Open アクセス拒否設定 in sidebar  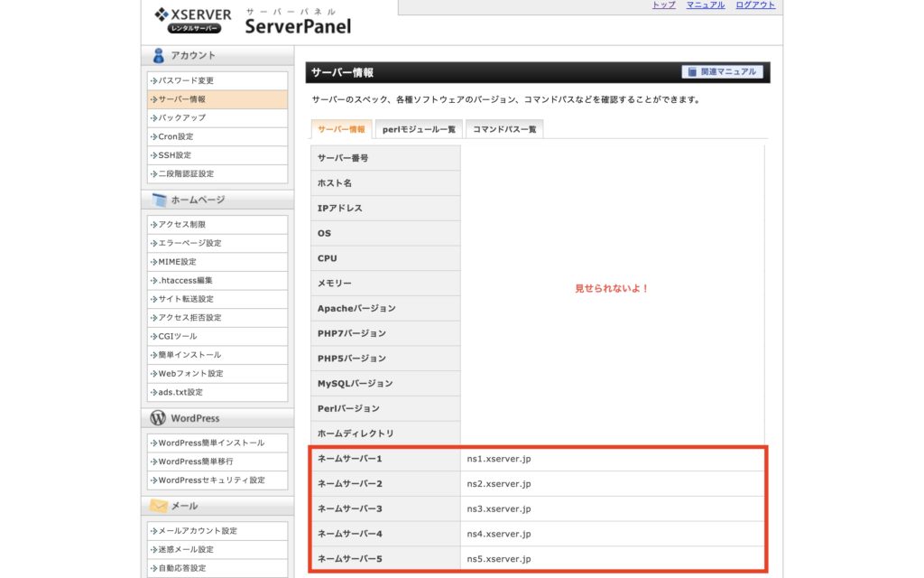(217, 317)
